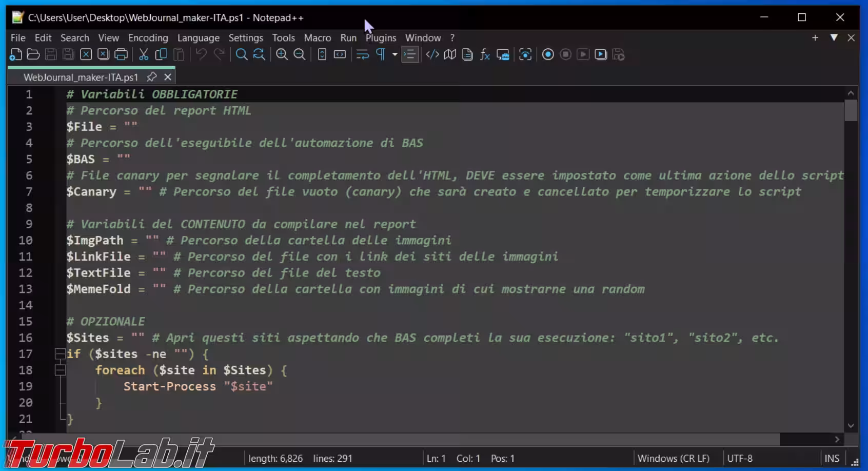Toggle the indent guide button
Viewport: 868px width, 471px height.
[x=410, y=54]
